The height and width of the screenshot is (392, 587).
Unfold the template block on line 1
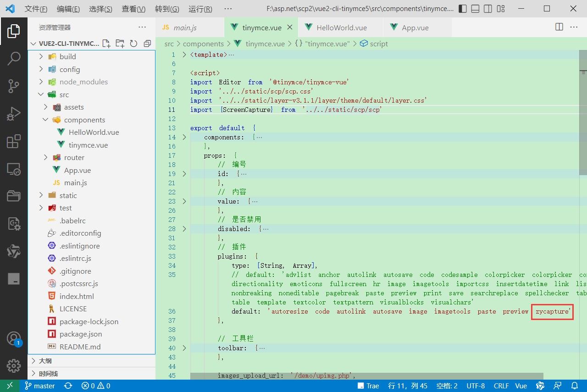pyautogui.click(x=184, y=55)
